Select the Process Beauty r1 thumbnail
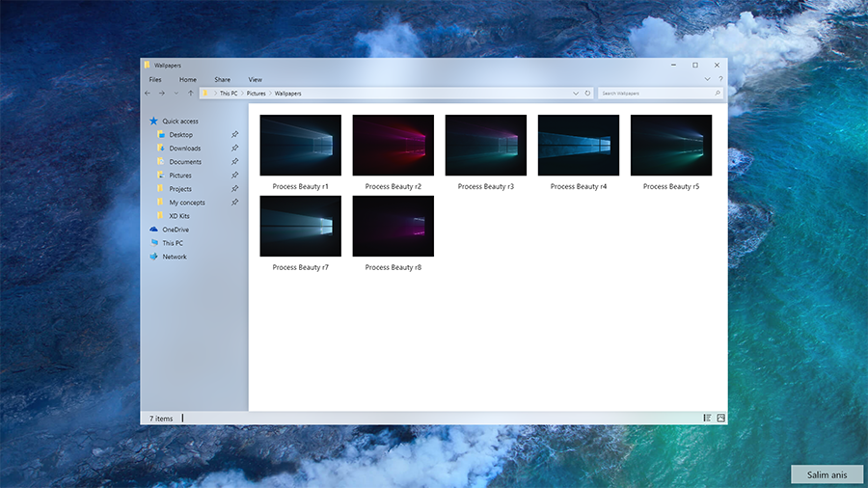This screenshot has width=868, height=488. click(301, 145)
